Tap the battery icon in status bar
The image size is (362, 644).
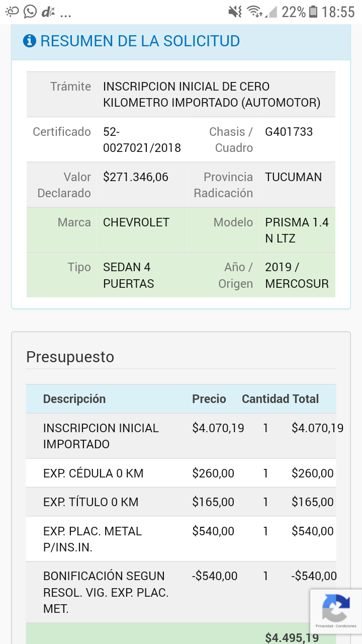pos(313,12)
